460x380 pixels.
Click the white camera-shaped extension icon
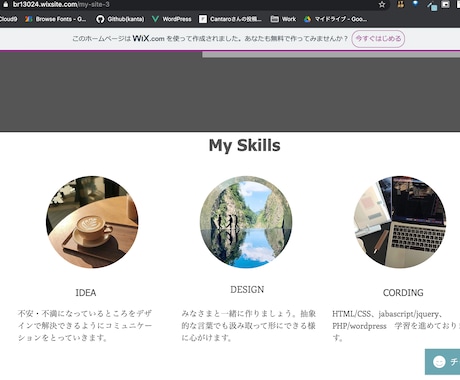tap(445, 4)
